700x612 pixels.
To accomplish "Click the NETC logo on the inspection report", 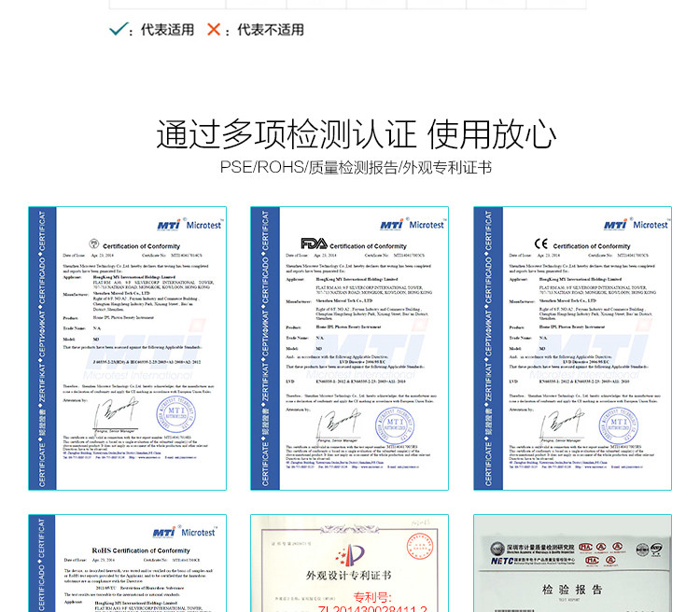I will click(x=501, y=561).
